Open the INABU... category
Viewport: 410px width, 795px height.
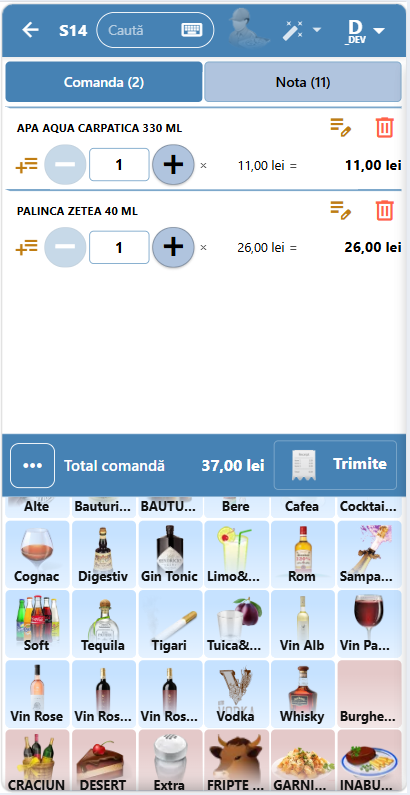tap(369, 762)
